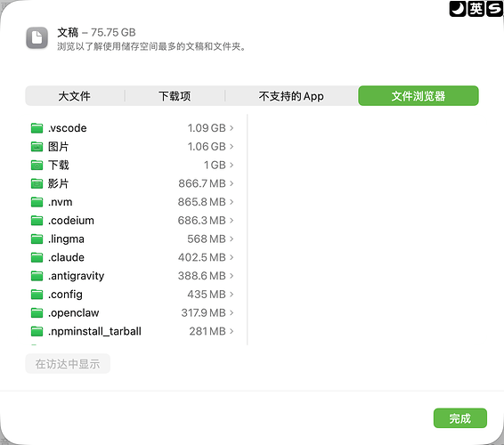
Task: Click the .config folder icon
Action: [x=37, y=295]
